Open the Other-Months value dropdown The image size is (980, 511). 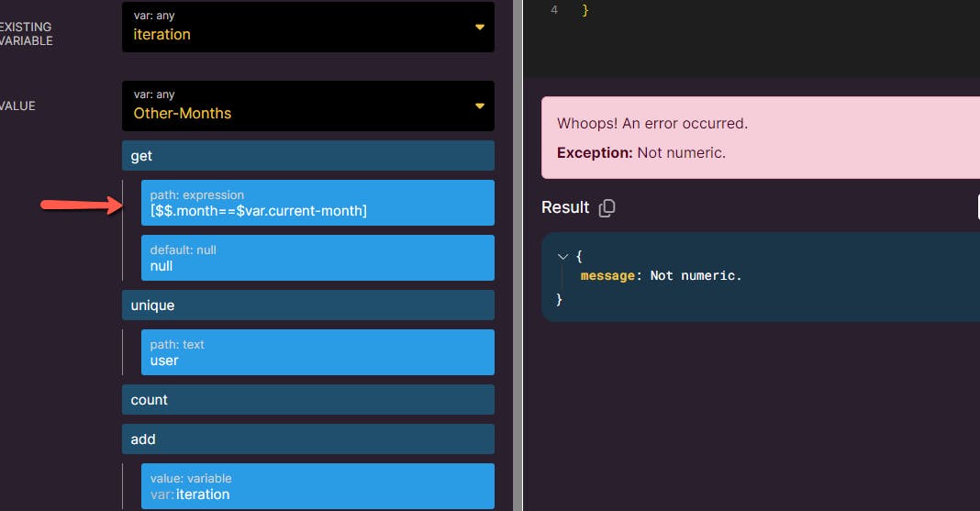pos(479,106)
